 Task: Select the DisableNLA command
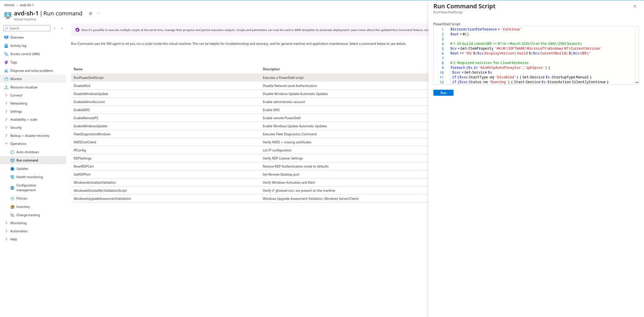coord(249,86)
